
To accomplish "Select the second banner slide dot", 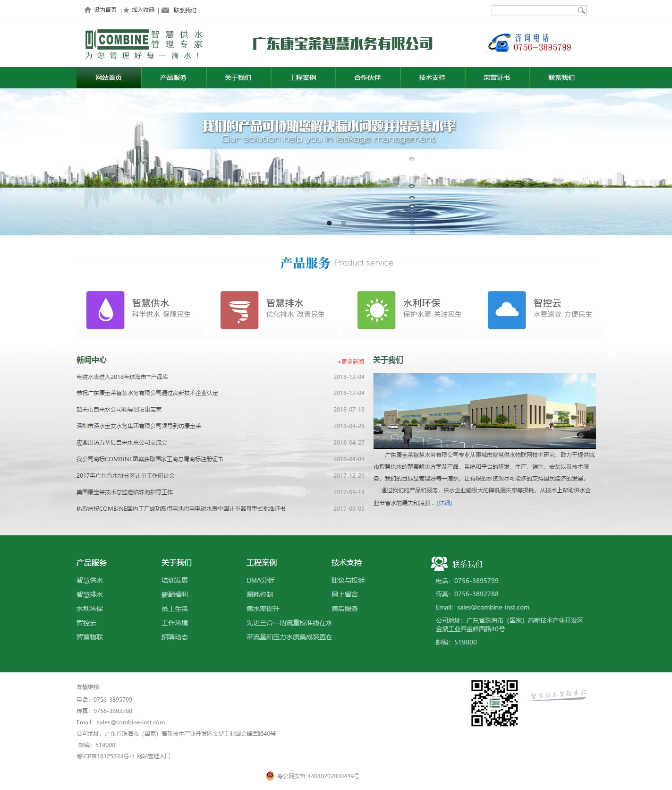I will (x=343, y=223).
